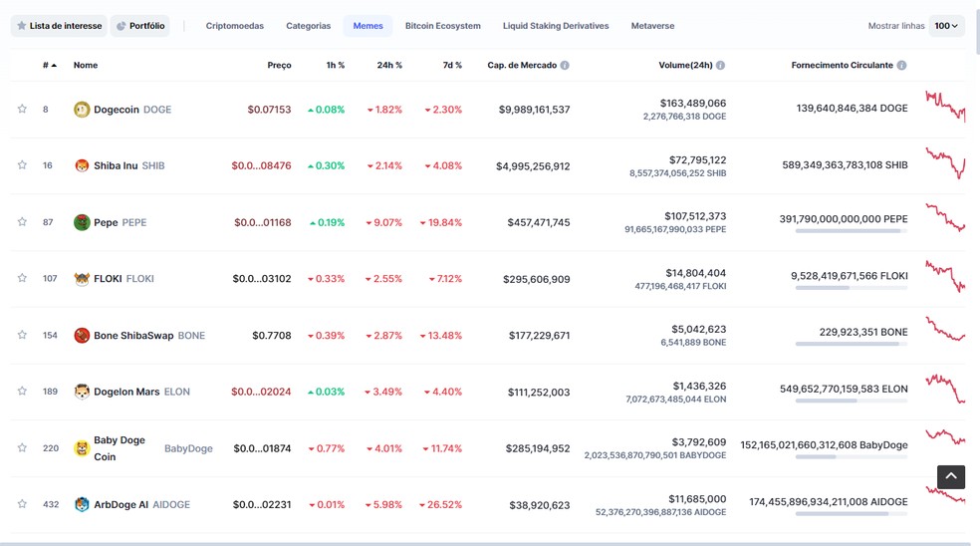The width and height of the screenshot is (980, 546).
Task: Star FLOKI to add to watchlist
Action: 22,278
